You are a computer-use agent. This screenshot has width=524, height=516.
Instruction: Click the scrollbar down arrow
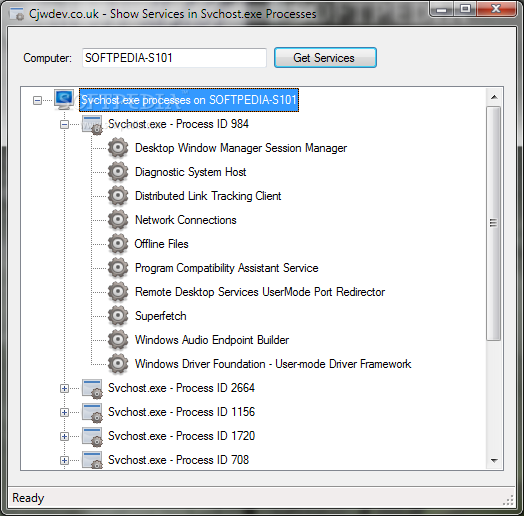click(x=494, y=461)
